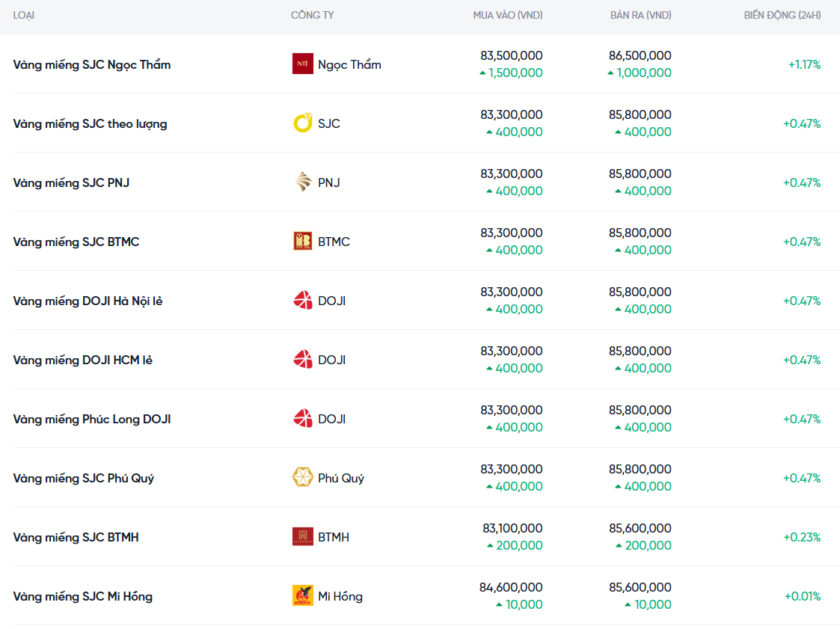Viewport: 840px width, 629px height.
Task: Select buy price 84,600,000 for Mi Hồng
Action: pyautogui.click(x=511, y=588)
